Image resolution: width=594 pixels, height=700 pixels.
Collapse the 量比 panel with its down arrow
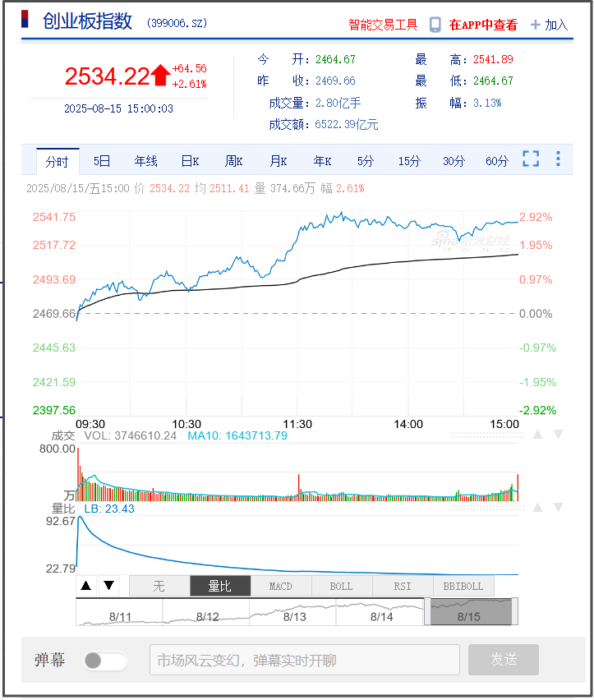click(558, 508)
